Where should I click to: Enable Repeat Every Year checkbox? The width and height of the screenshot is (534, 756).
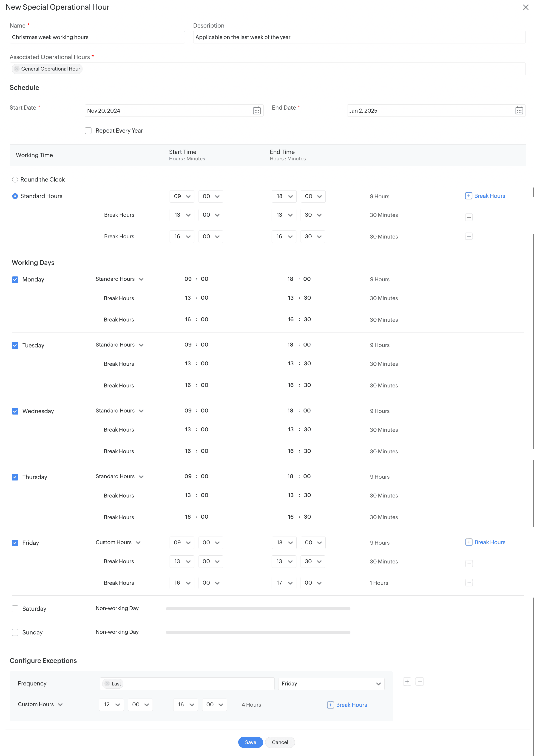click(88, 131)
